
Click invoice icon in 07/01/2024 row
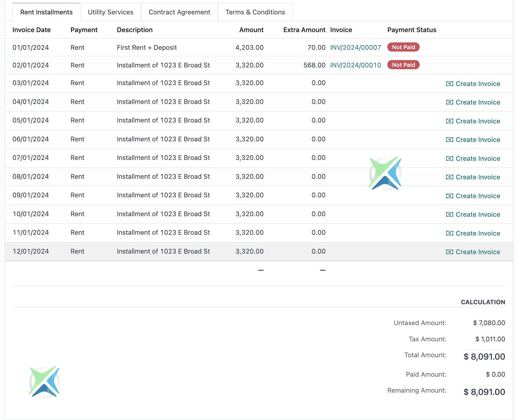[449, 158]
